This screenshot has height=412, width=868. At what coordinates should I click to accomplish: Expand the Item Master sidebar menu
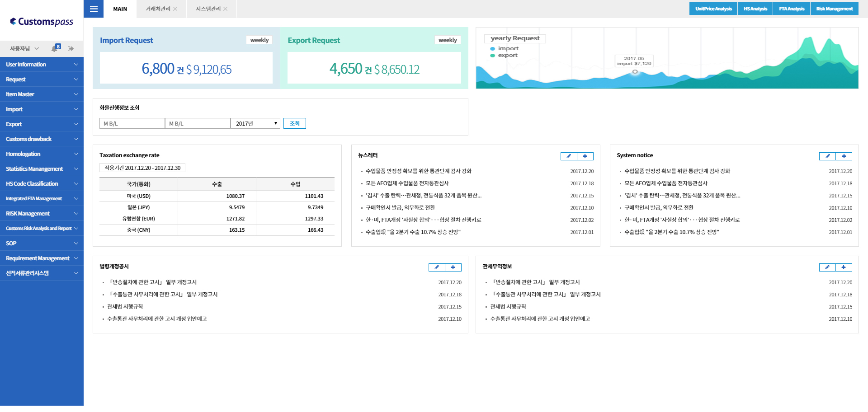point(42,94)
